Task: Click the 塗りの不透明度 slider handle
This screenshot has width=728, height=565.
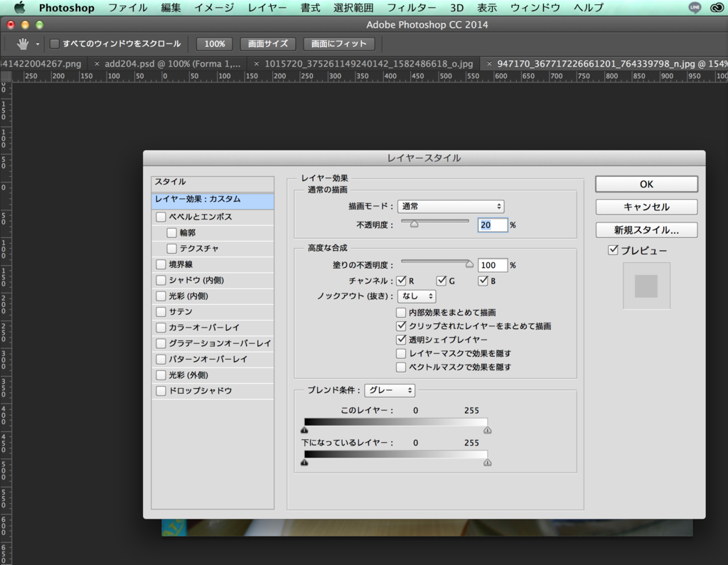Action: click(469, 264)
